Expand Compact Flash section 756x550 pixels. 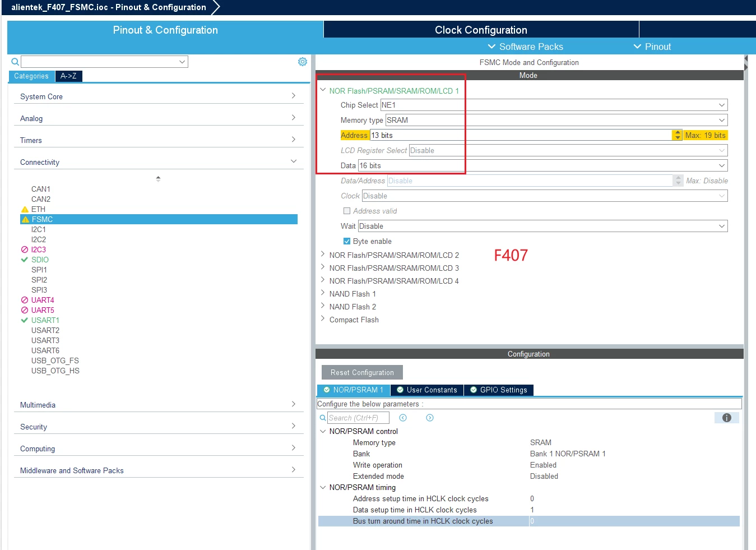pos(323,319)
